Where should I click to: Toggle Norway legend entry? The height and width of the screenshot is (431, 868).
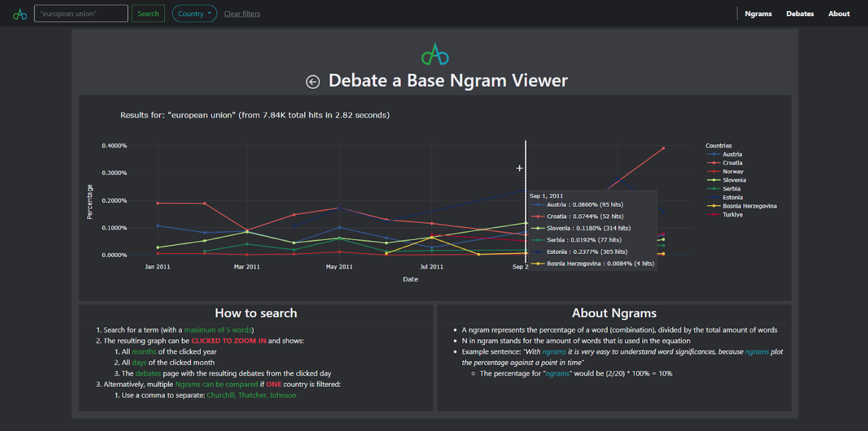pos(733,171)
